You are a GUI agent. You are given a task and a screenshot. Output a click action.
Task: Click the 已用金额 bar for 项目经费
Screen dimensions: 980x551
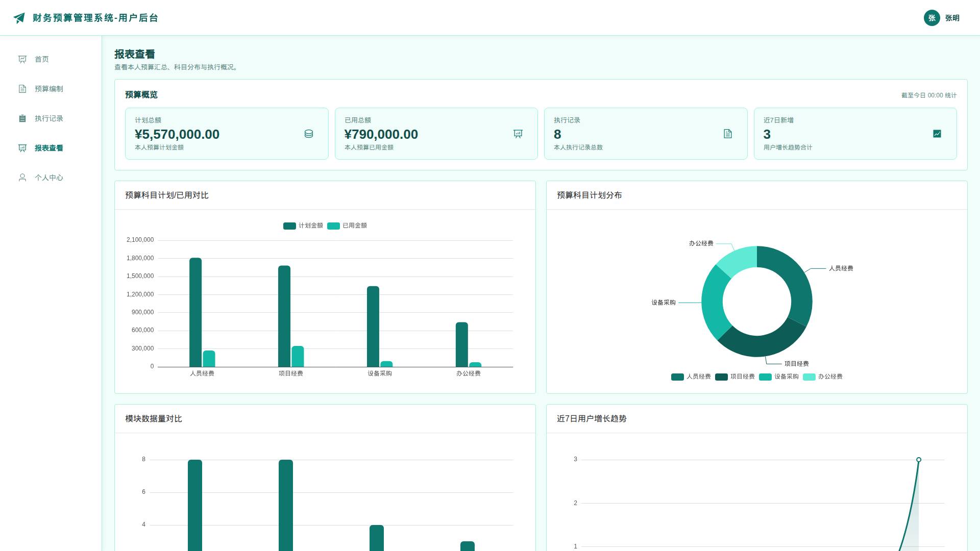298,357
